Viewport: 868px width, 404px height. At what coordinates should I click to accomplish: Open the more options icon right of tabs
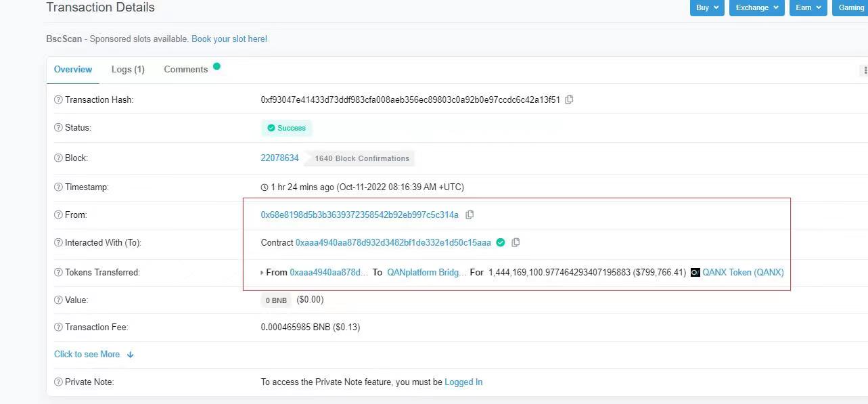click(864, 70)
